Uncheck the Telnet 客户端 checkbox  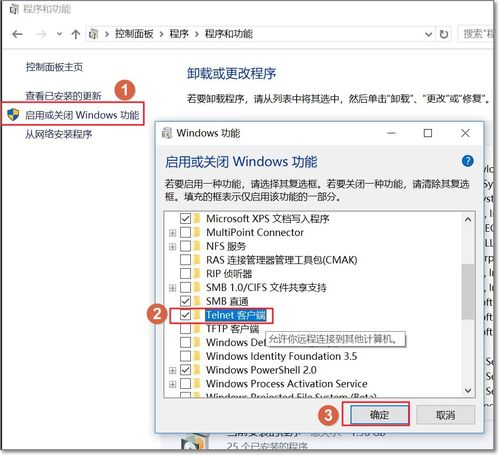pos(185,315)
